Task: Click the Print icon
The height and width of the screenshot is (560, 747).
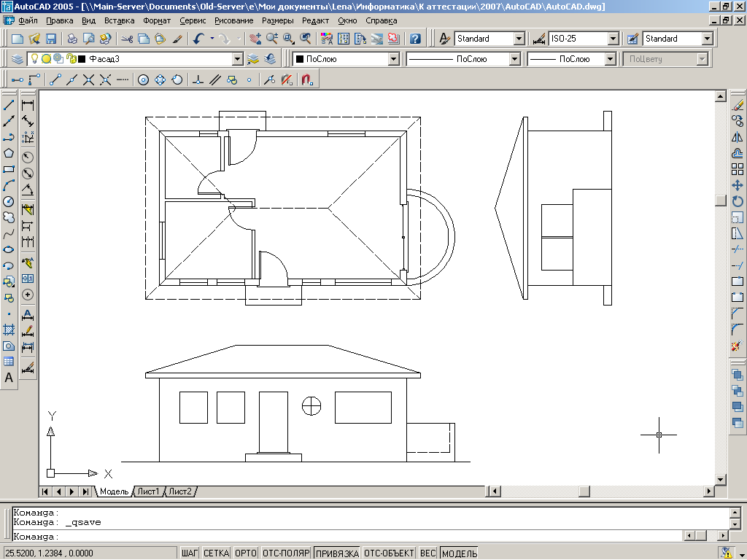Action: (x=72, y=39)
